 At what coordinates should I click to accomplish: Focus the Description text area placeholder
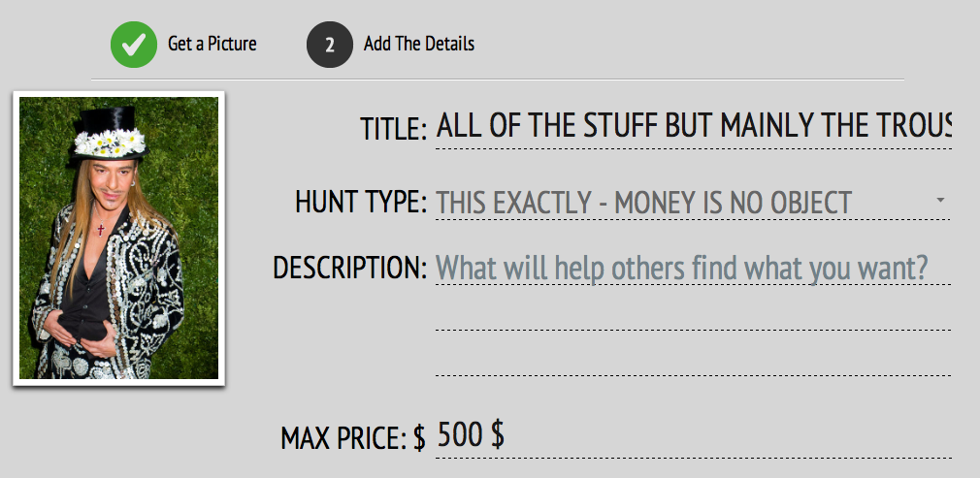pyautogui.click(x=693, y=268)
